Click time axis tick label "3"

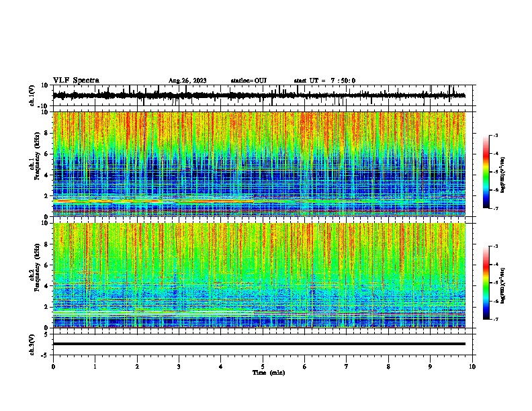pos(179,367)
